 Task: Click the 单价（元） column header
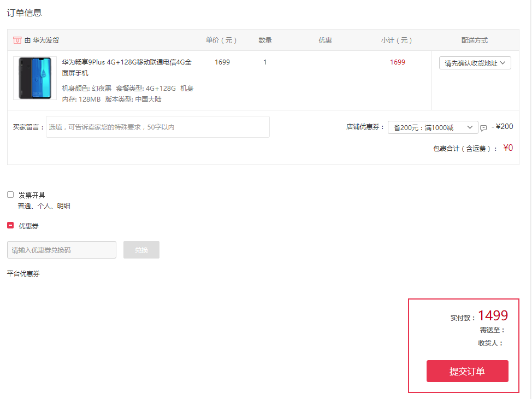click(x=221, y=40)
